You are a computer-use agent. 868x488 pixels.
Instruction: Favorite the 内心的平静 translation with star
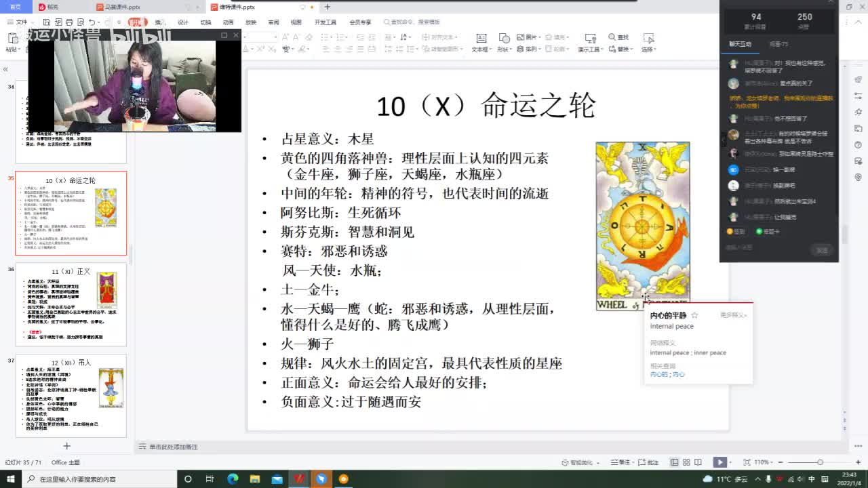[694, 315]
